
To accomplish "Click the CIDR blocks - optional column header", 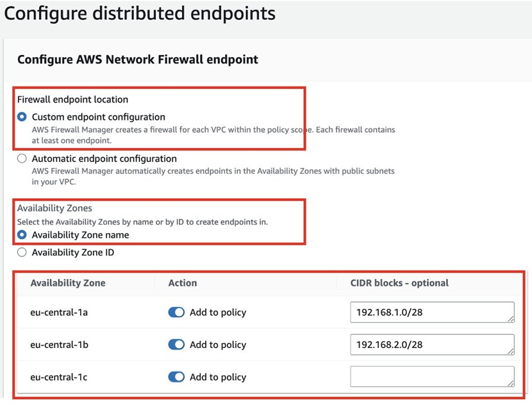I will (399, 283).
